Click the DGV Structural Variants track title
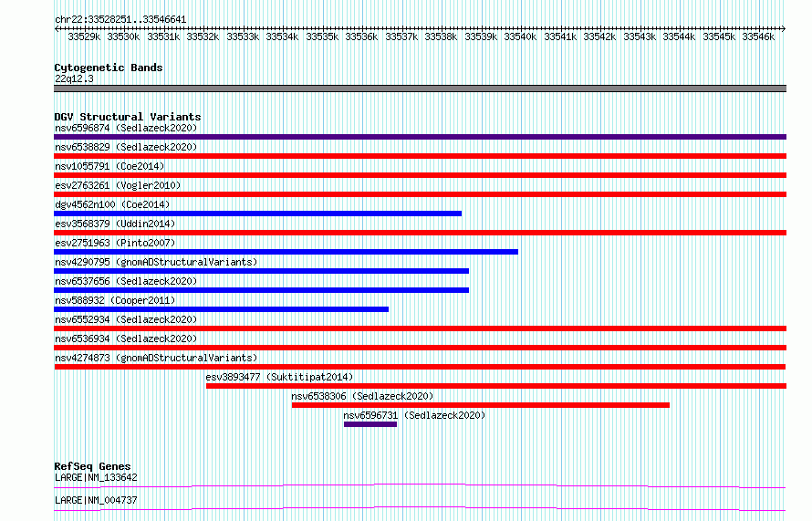The image size is (812, 521). tap(128, 117)
